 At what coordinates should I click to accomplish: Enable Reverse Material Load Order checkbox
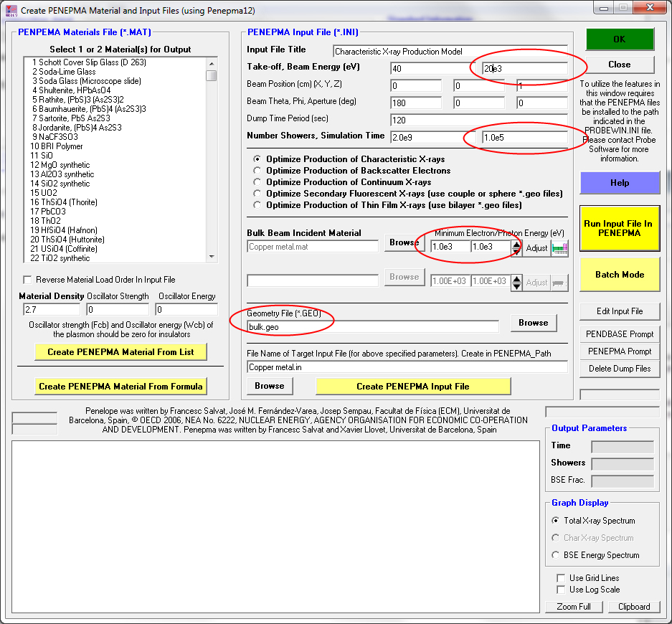(x=28, y=280)
